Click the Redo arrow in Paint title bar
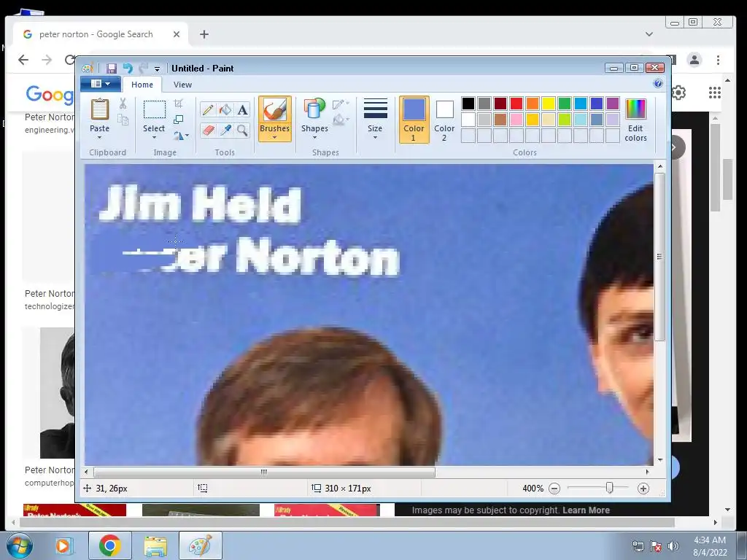The image size is (747, 560). coord(143,68)
